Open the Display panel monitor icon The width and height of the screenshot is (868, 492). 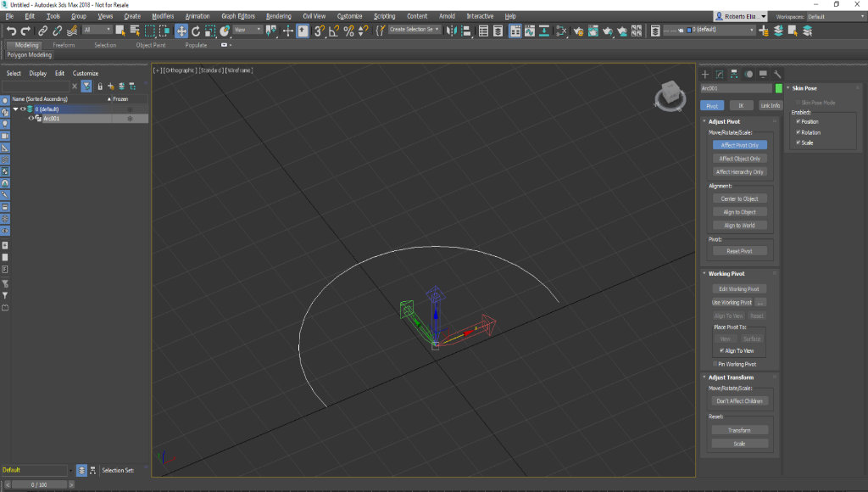[763, 75]
